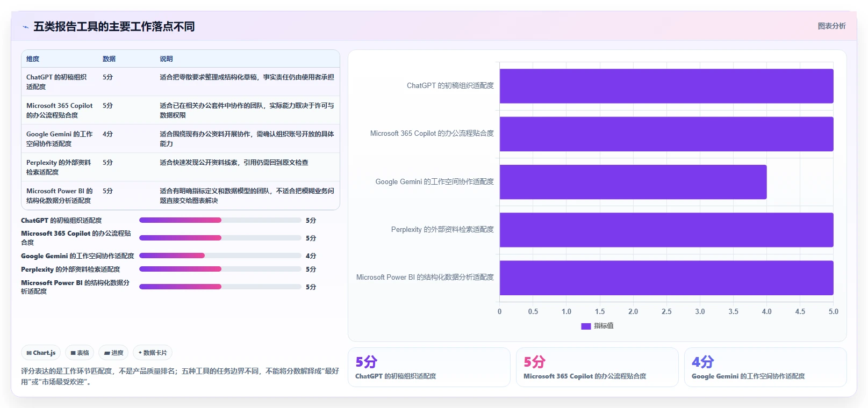Click the Perplexity 的外部资料检索适配度 chart bar
The width and height of the screenshot is (868, 408).
(666, 230)
